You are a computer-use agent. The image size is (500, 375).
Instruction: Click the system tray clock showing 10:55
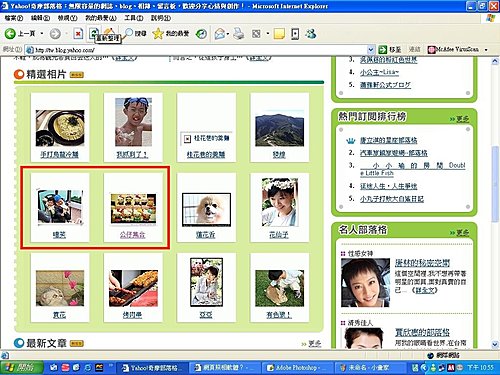[x=480, y=368]
